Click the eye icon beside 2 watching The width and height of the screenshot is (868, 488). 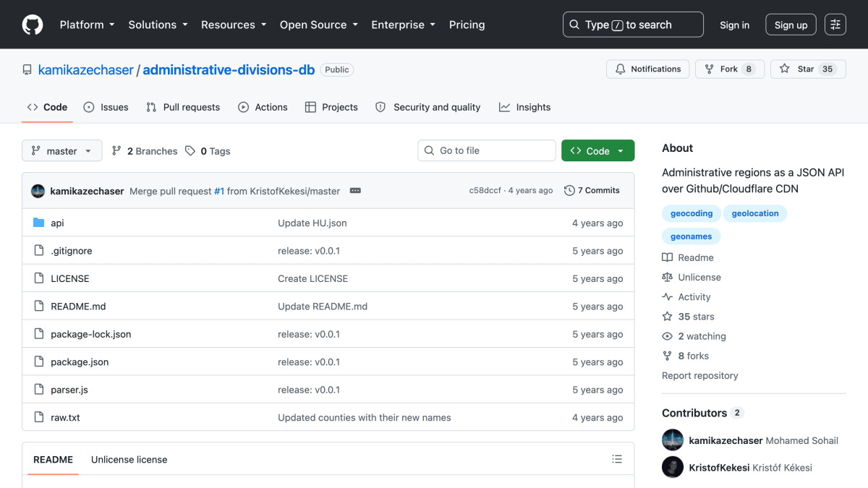click(667, 336)
